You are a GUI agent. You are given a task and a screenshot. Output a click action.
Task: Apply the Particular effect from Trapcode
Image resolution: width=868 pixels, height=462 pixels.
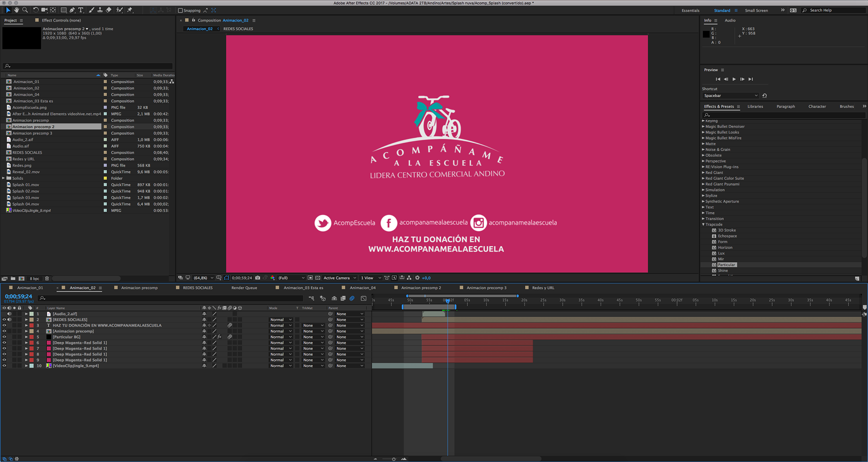(x=726, y=265)
